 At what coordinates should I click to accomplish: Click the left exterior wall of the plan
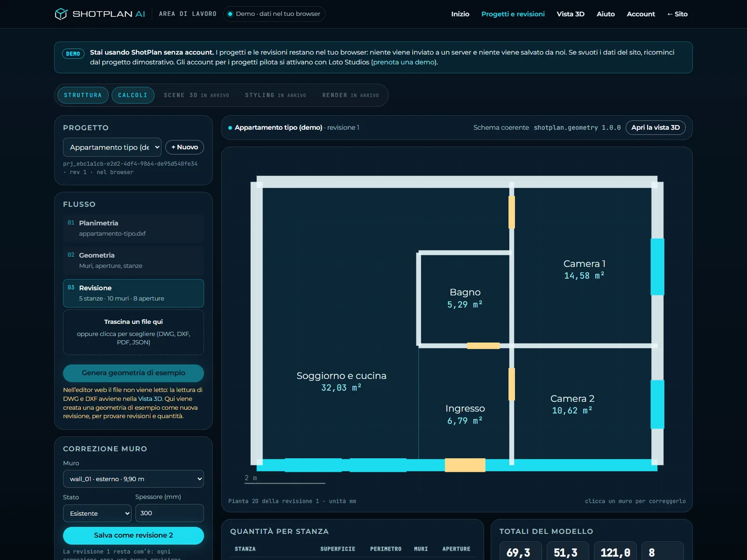257,323
